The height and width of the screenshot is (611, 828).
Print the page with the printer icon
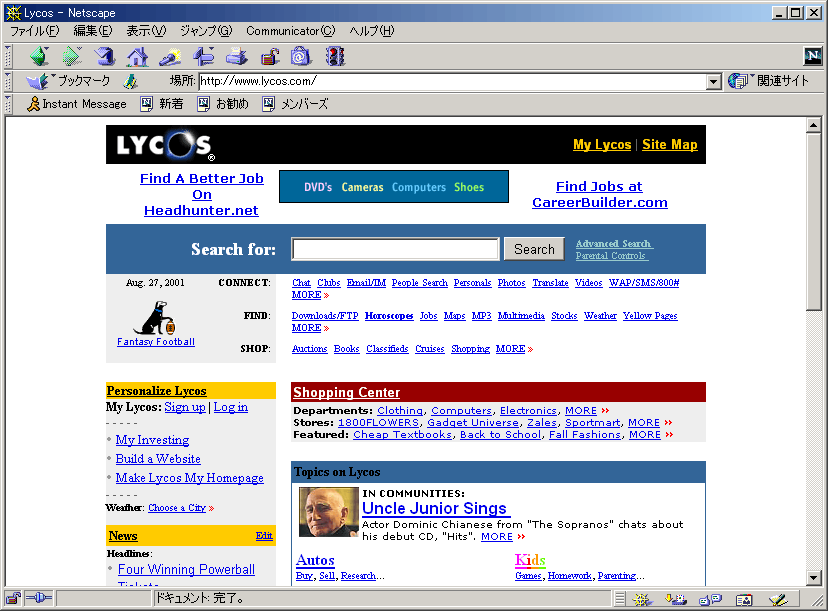(x=237, y=56)
